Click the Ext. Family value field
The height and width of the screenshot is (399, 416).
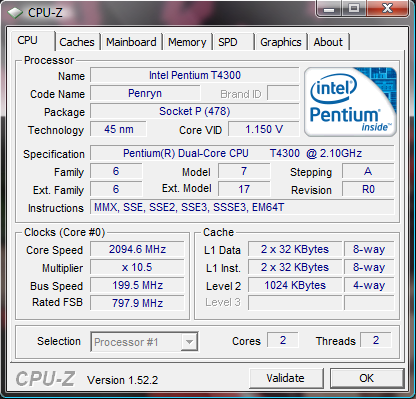(116, 189)
